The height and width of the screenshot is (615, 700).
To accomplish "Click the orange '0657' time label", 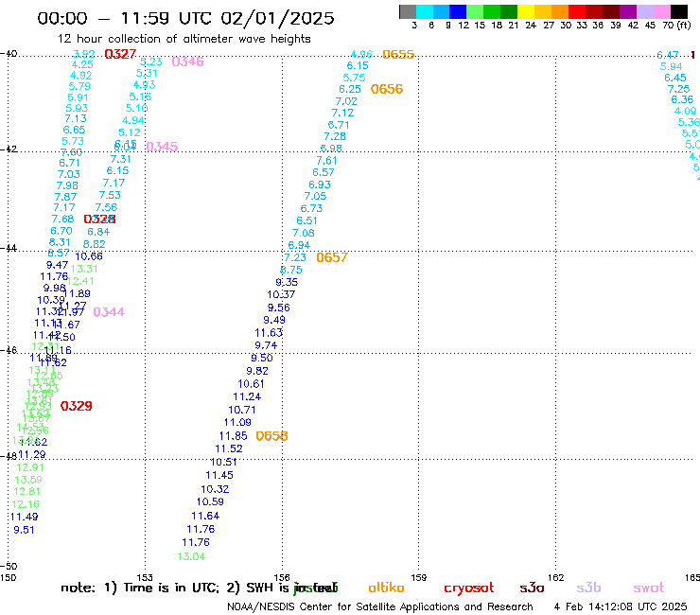I will (x=332, y=257).
